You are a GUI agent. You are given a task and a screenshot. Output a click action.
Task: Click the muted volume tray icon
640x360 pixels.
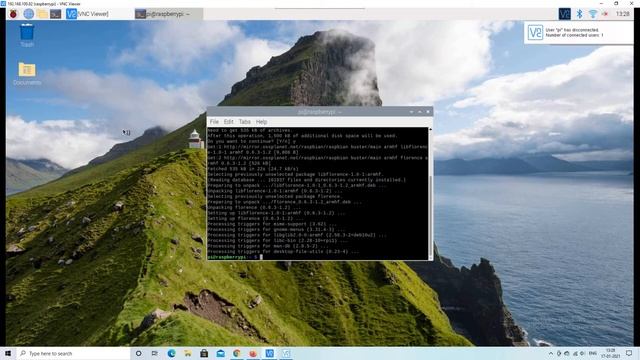pos(605,14)
